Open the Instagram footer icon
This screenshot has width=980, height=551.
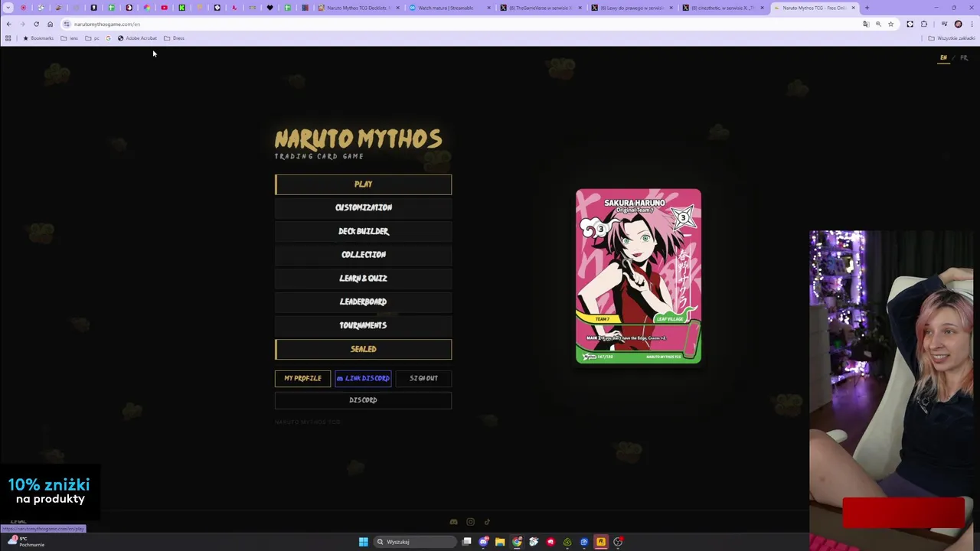(x=470, y=522)
